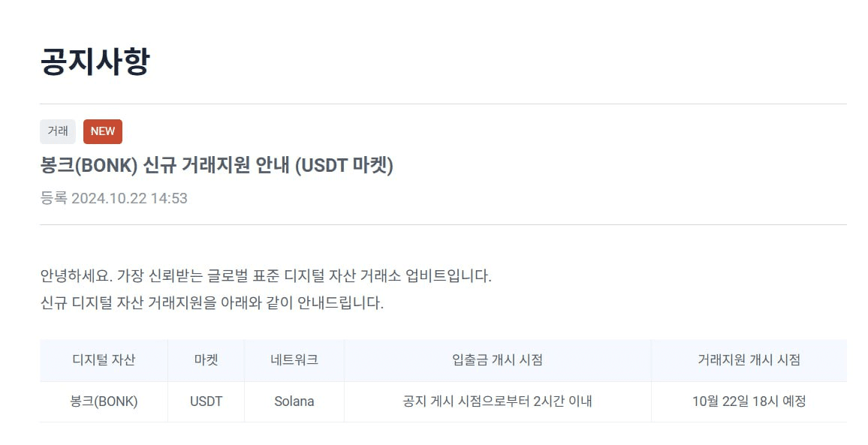Click the red NEW badge
The image size is (868, 445).
(103, 131)
